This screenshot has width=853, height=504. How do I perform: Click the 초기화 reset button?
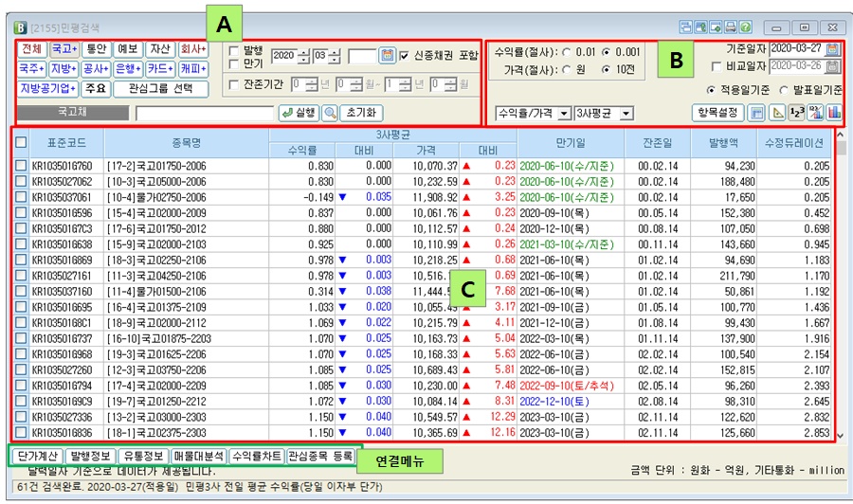(362, 113)
